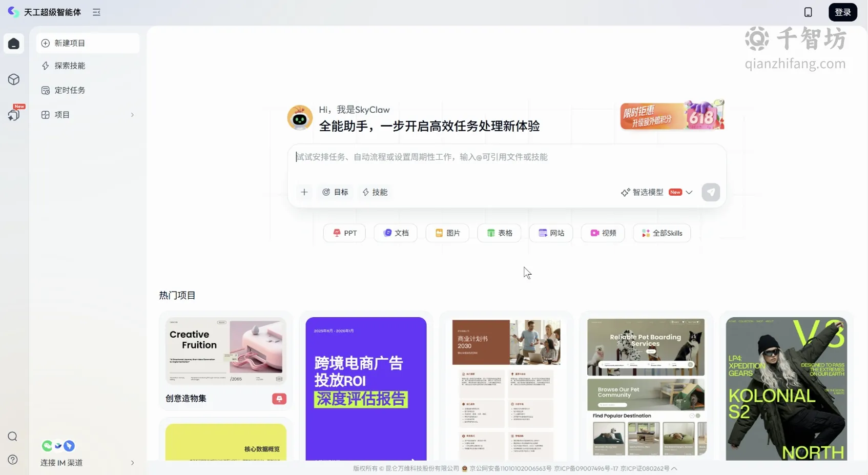Click the 热门项目 section heading

177,295
